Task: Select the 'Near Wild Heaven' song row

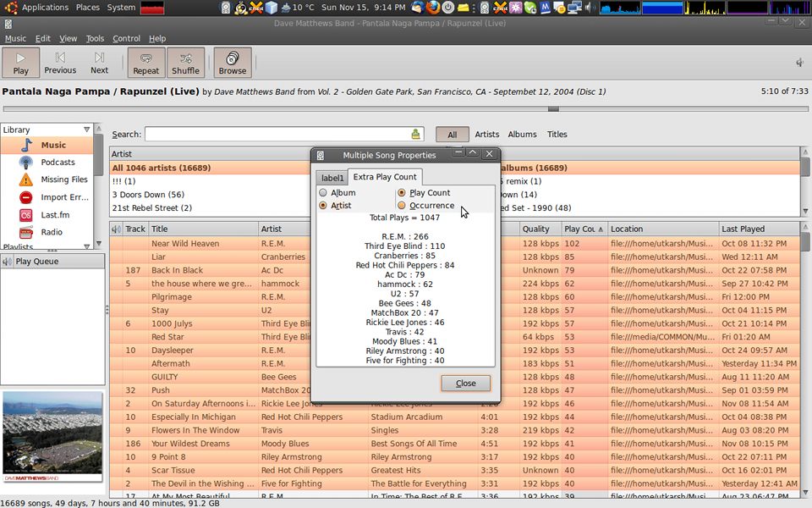Action: [455, 244]
